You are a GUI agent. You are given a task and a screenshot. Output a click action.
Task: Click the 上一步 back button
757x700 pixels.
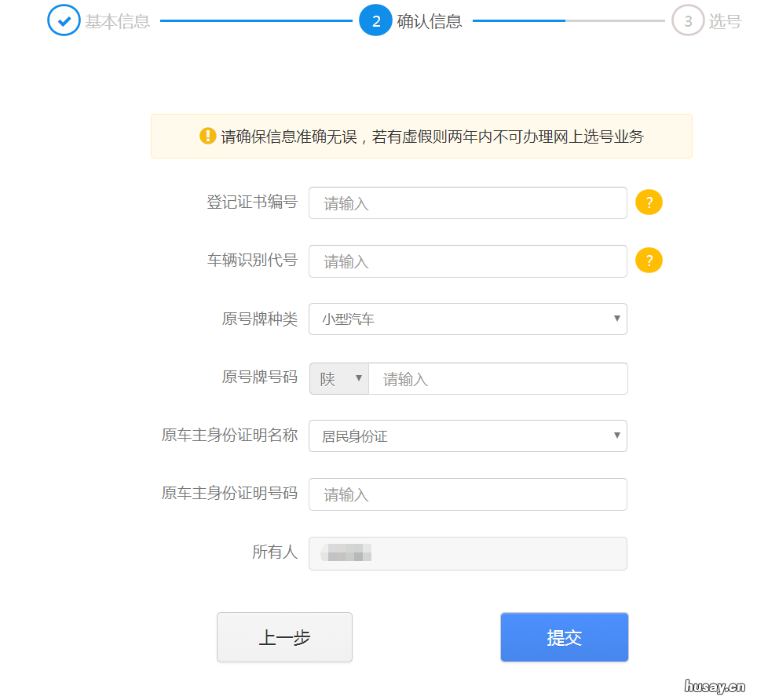pyautogui.click(x=284, y=637)
